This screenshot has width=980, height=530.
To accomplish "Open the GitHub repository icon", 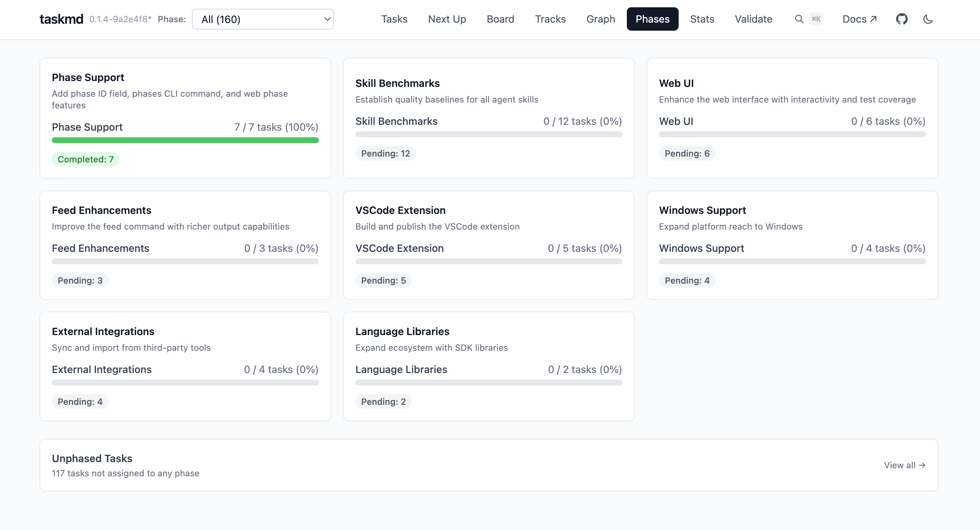I will (x=901, y=19).
